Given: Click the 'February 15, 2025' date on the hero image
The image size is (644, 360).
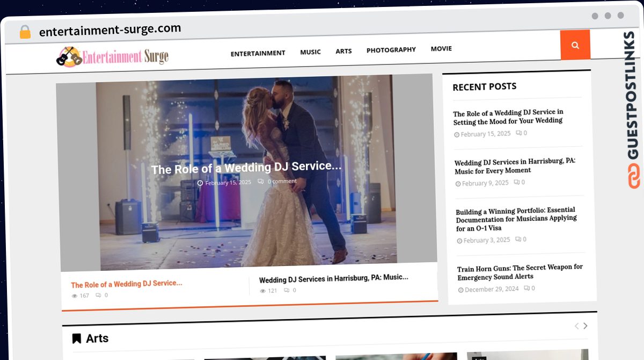Looking at the screenshot, I should 228,183.
